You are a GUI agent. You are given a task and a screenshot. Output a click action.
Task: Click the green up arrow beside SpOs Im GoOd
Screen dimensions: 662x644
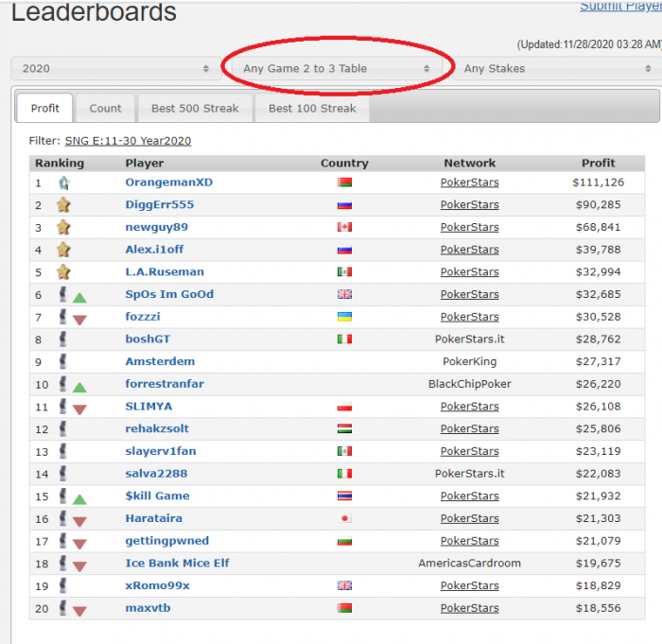click(x=79, y=298)
